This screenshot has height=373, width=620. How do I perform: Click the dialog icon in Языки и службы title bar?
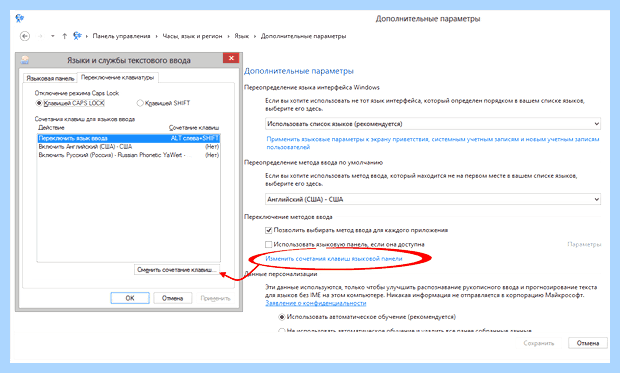point(25,60)
